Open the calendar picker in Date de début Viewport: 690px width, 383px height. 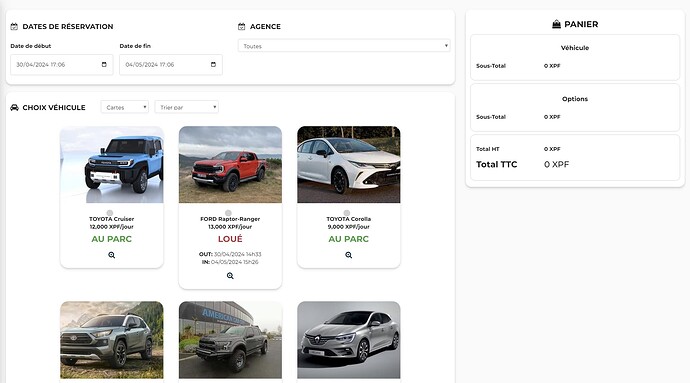point(104,64)
